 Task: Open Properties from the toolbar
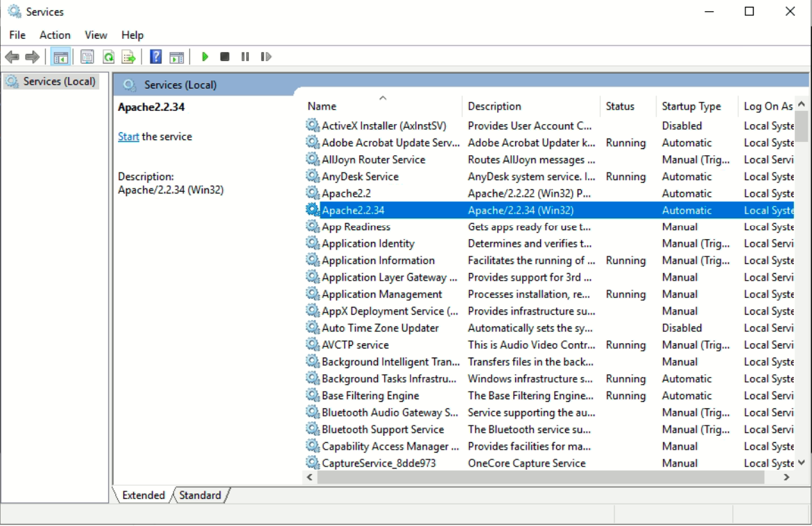click(87, 57)
